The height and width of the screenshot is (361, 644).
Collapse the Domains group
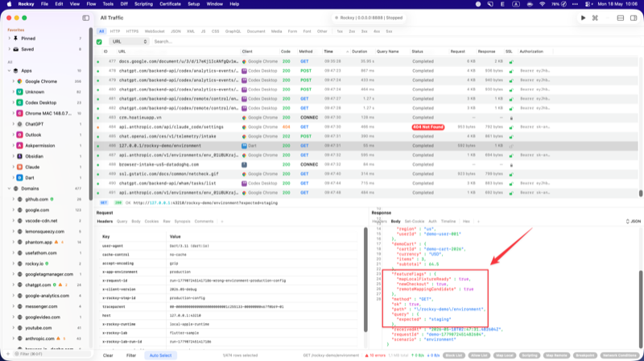pos(9,189)
